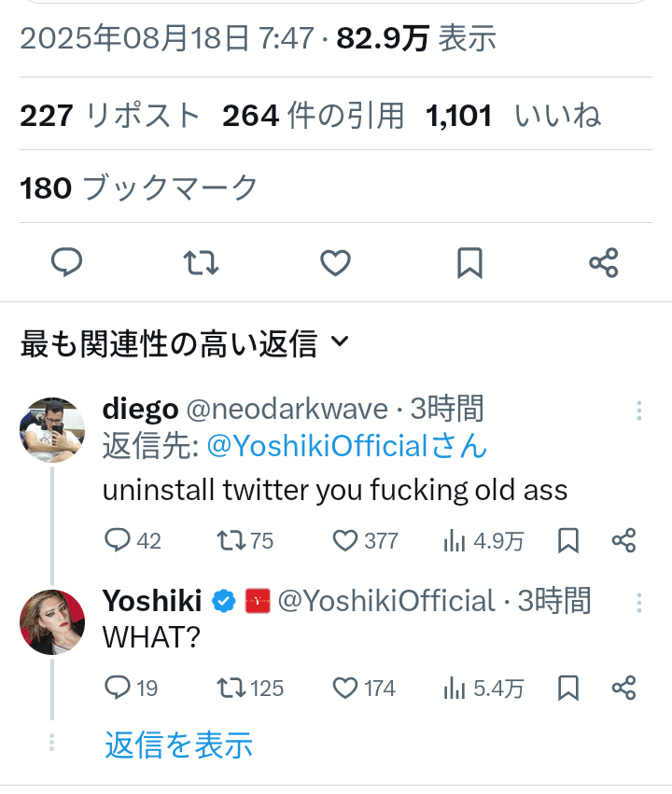Bookmark Yoshiki's WHAT? reply
Image resolution: width=672 pixels, height=794 pixels.
[568, 689]
